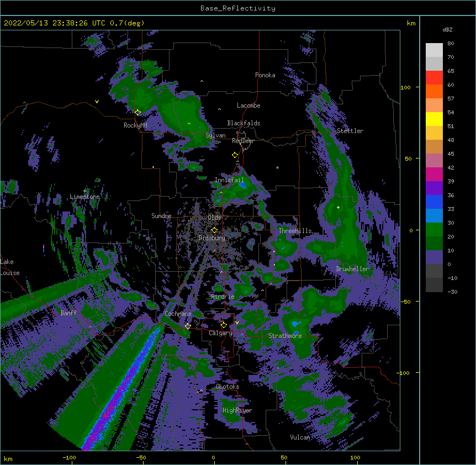Select the dark orange swatch between 60 and 57
This screenshot has height=465, width=476.
[434, 92]
